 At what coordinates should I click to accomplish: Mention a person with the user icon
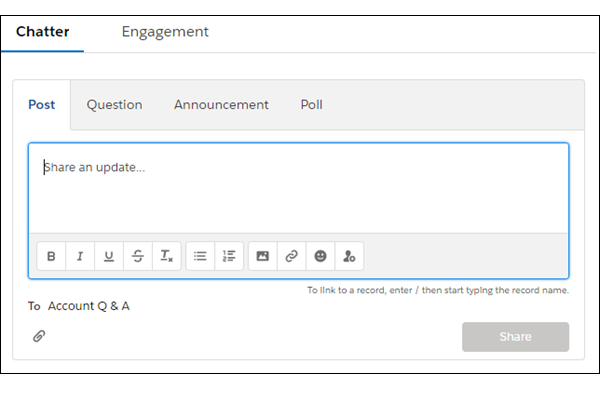[x=349, y=256]
